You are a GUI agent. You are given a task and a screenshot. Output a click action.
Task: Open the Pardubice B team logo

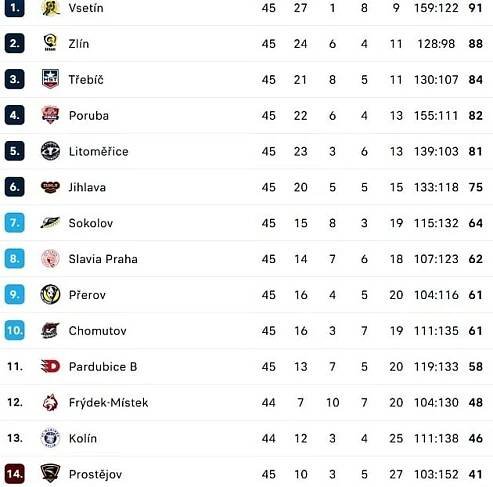point(50,366)
